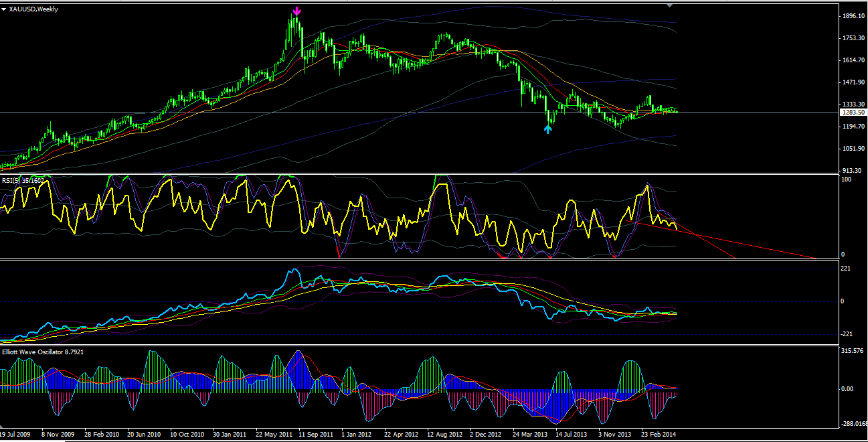Viewport: 868px width, 442px height.
Task: Click the -288.0168 oscillator scale label
Action: coord(853,424)
